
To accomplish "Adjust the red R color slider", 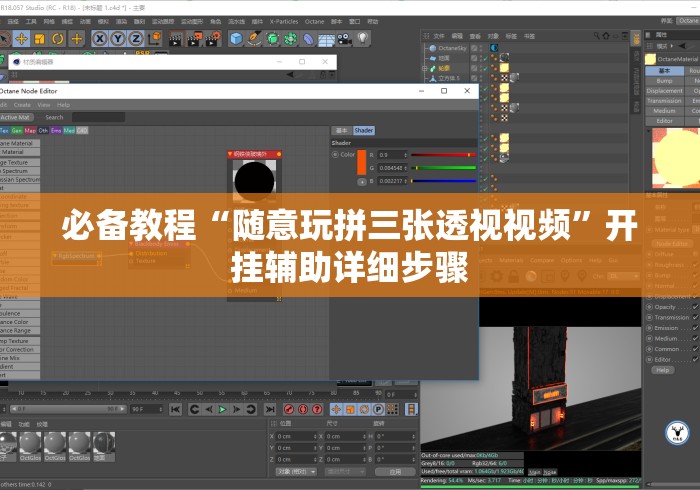I will click(444, 155).
